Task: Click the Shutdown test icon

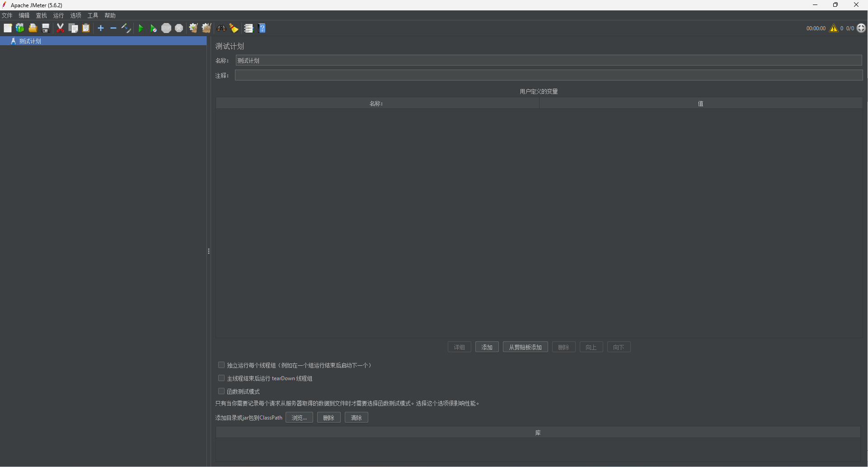Action: click(179, 28)
